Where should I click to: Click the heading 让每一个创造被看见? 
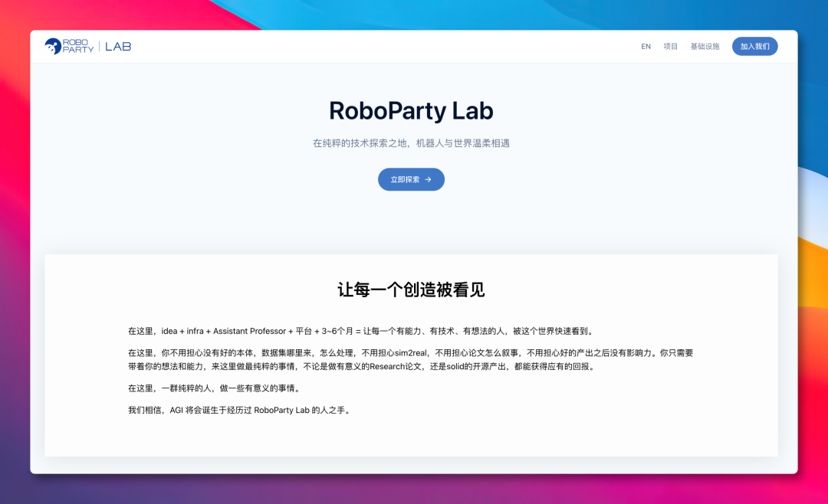pyautogui.click(x=412, y=290)
